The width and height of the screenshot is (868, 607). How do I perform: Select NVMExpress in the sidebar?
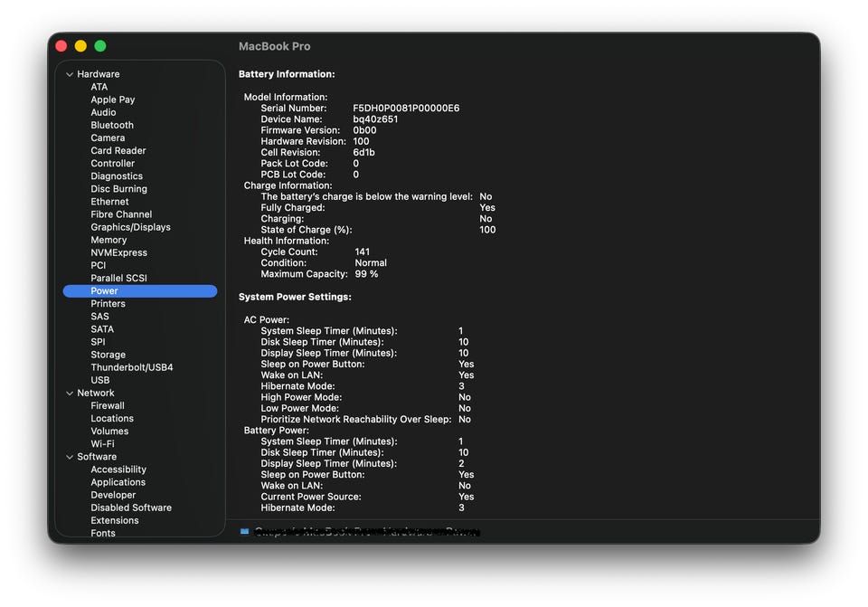point(118,253)
